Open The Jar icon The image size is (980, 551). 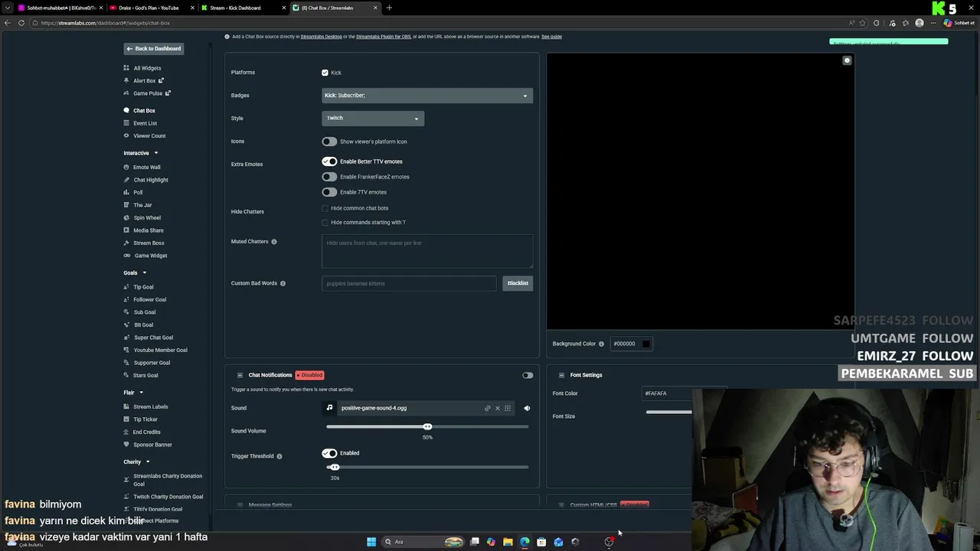pyautogui.click(x=126, y=205)
